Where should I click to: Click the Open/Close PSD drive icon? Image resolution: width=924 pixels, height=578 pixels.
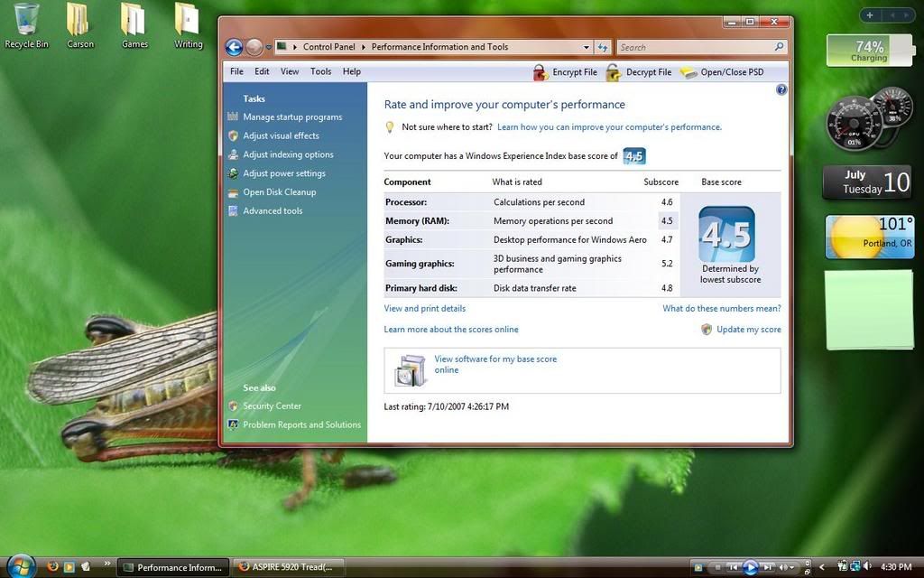tap(688, 72)
